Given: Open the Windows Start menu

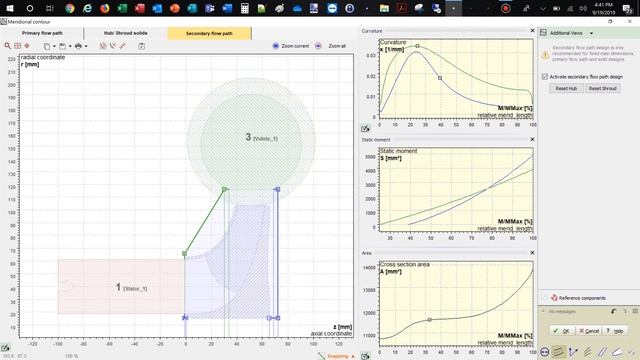Looking at the screenshot, I should click(x=10, y=8).
